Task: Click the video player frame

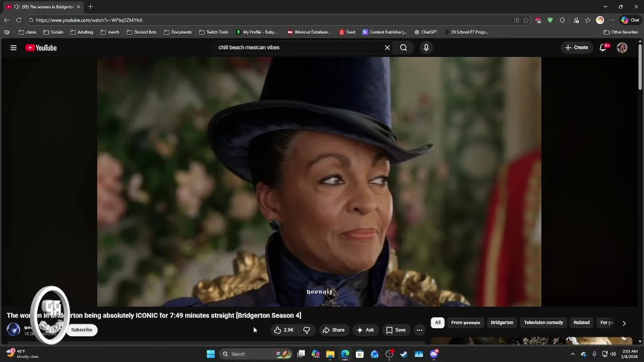Action: click(319, 182)
